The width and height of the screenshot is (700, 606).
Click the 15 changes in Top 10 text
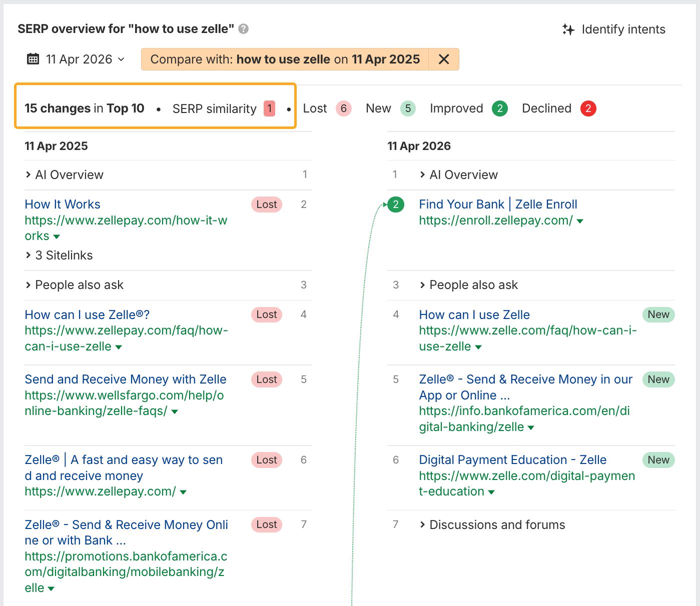85,108
